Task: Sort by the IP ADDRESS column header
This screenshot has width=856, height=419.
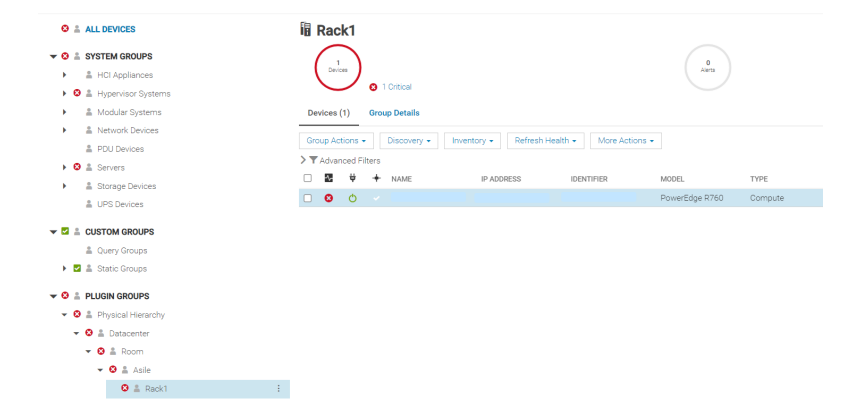Action: [x=501, y=179]
